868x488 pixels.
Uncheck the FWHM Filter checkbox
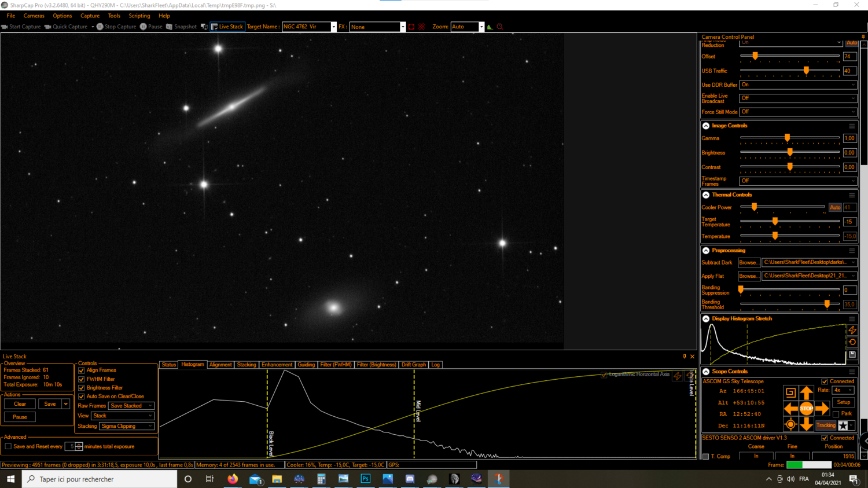coord(80,379)
